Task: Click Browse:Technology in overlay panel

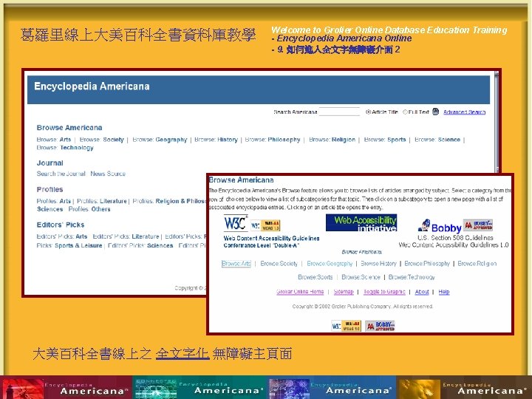Action: pyautogui.click(x=412, y=277)
